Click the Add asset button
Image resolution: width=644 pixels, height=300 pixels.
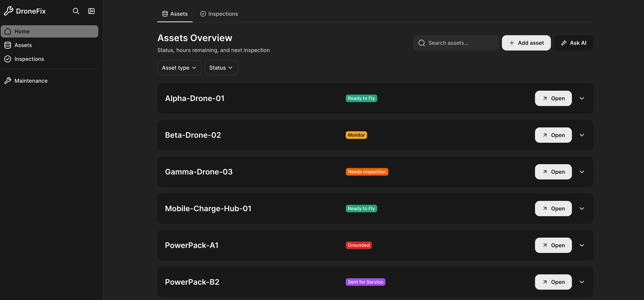click(526, 43)
